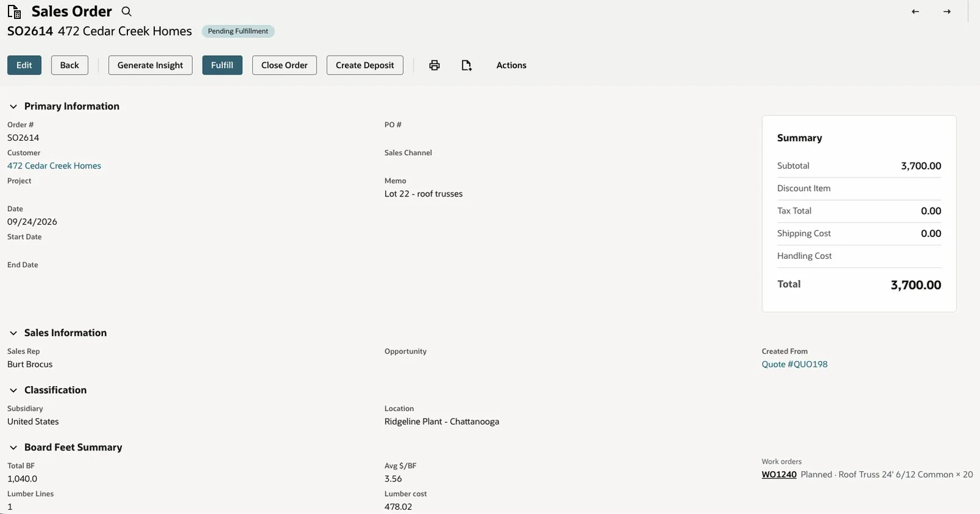Click the Shipping Cost row label
980x514 pixels.
804,233
